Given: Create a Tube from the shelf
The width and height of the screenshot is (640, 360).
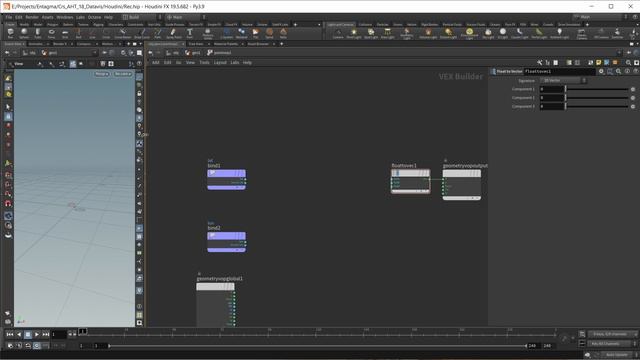Looking at the screenshot, I should point(38,33).
